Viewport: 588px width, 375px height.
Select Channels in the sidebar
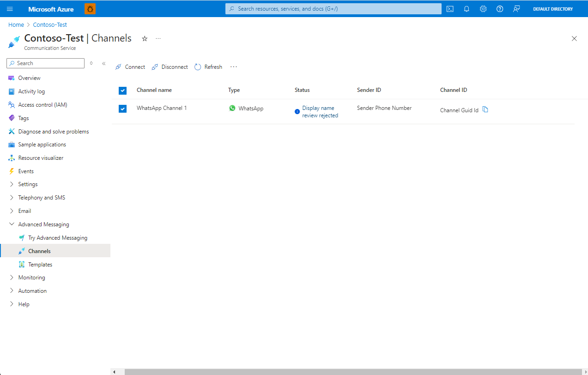tap(55, 251)
